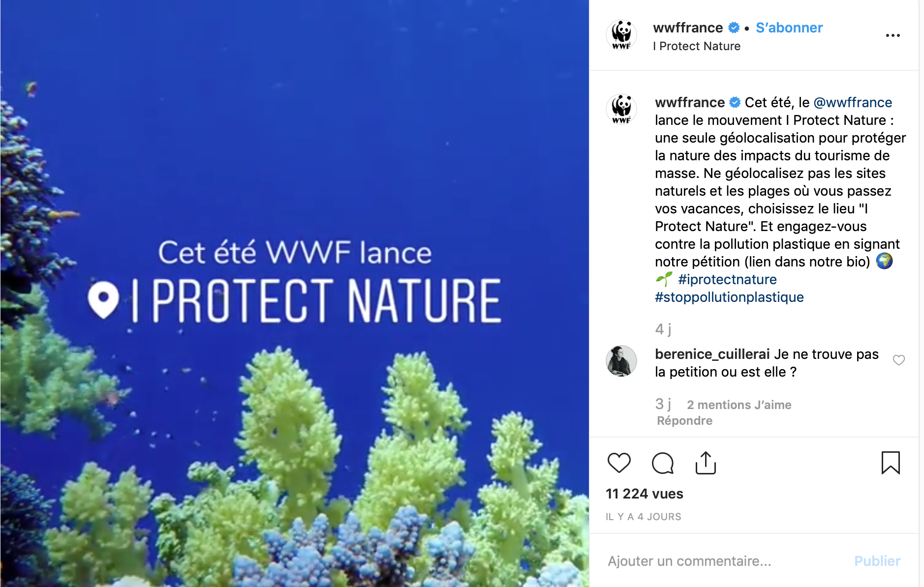Open the #stoppollutionplastique hashtag

tap(729, 297)
